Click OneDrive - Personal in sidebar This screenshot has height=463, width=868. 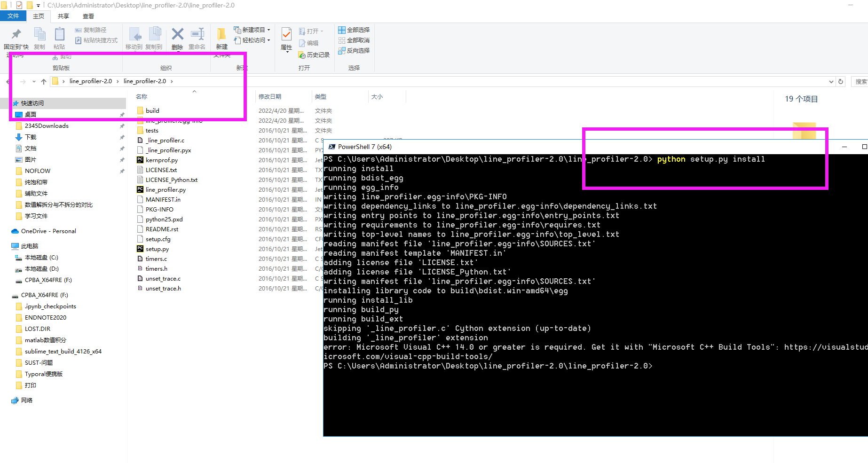48,231
